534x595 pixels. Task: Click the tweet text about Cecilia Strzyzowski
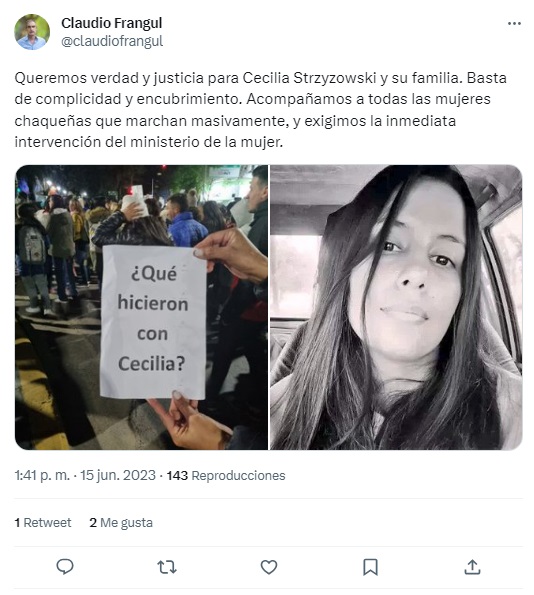tap(260, 110)
